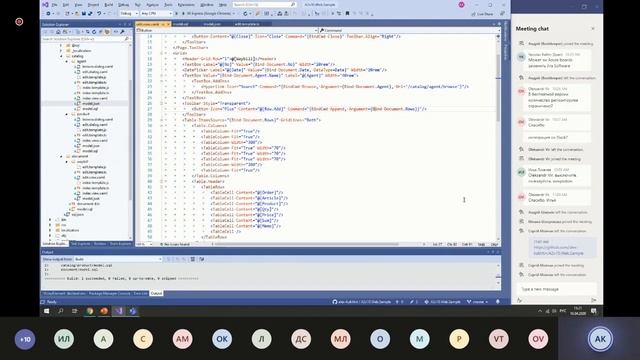This screenshot has width=640, height=360.
Task: Collapse the catalog folder in tree
Action: (61, 56)
